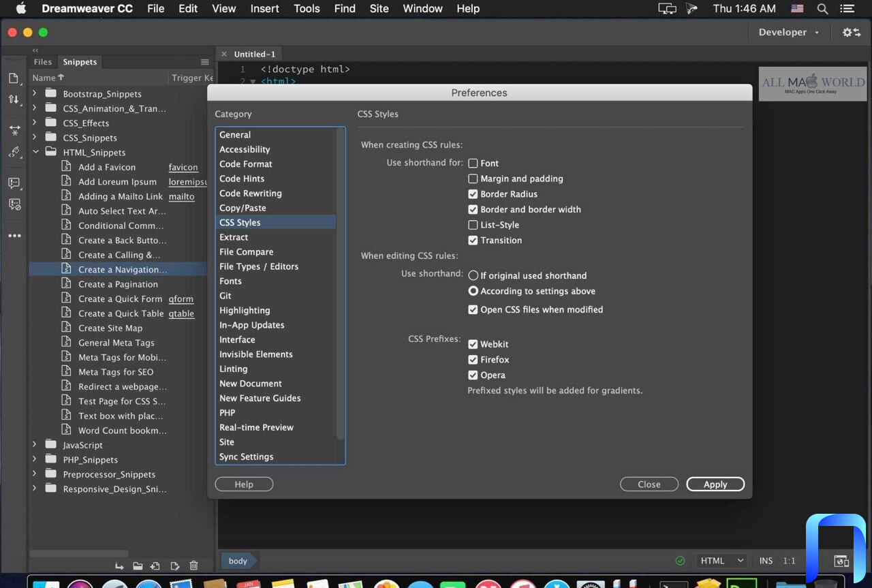Image resolution: width=872 pixels, height=588 pixels.
Task: Click the real-time preview icon in status bar
Action: [x=842, y=561]
